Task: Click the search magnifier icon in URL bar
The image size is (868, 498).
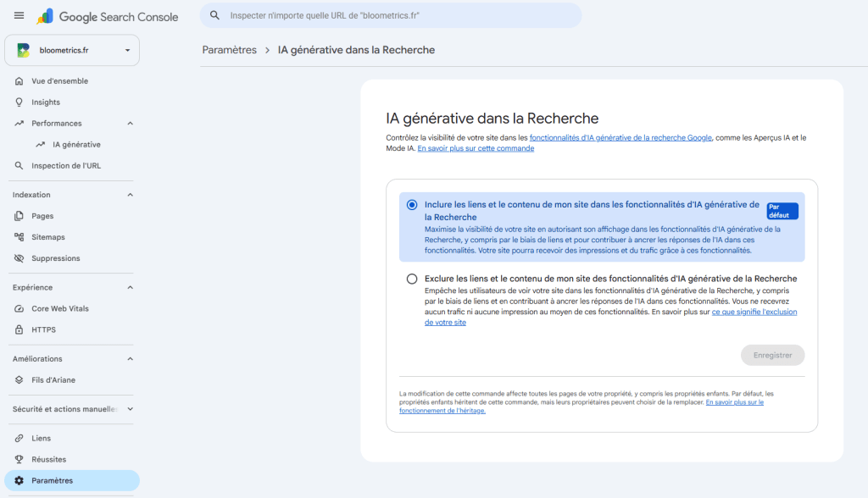Action: click(x=214, y=15)
